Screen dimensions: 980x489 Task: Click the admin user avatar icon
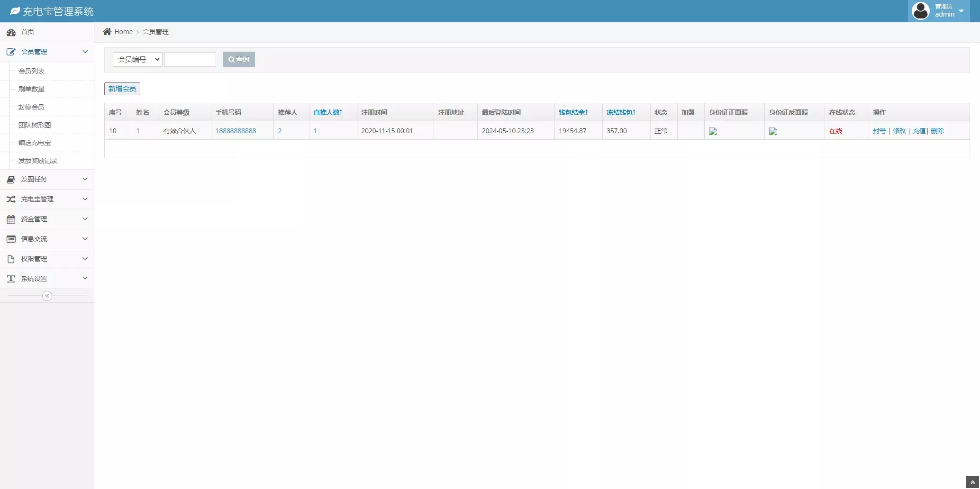(x=920, y=11)
